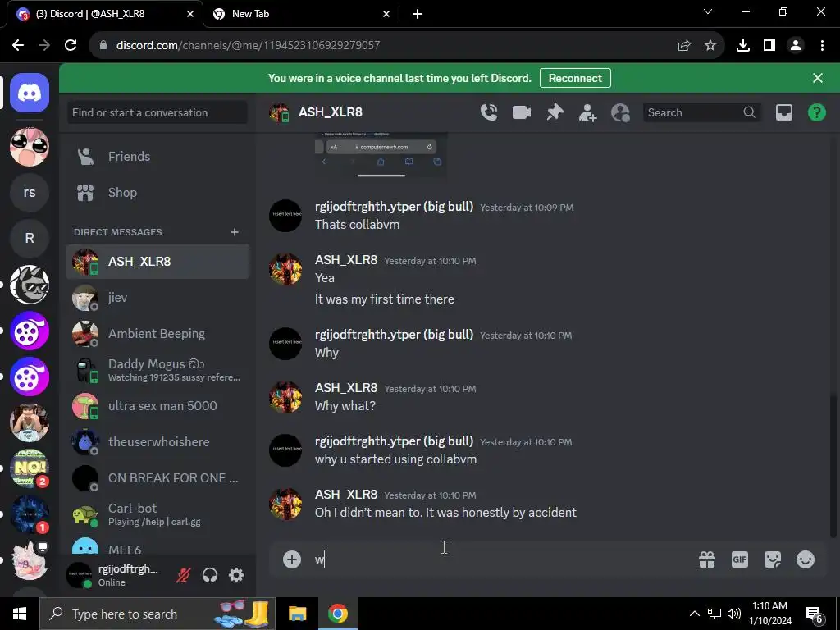This screenshot has width=840, height=630.
Task: Click the Windows taskbar search box
Action: [x=157, y=614]
